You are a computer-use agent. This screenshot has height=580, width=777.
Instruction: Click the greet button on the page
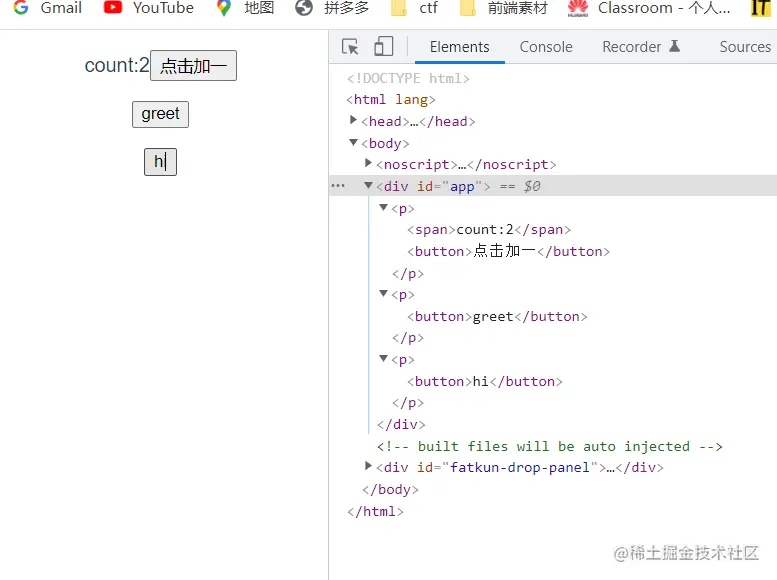[x=160, y=114]
